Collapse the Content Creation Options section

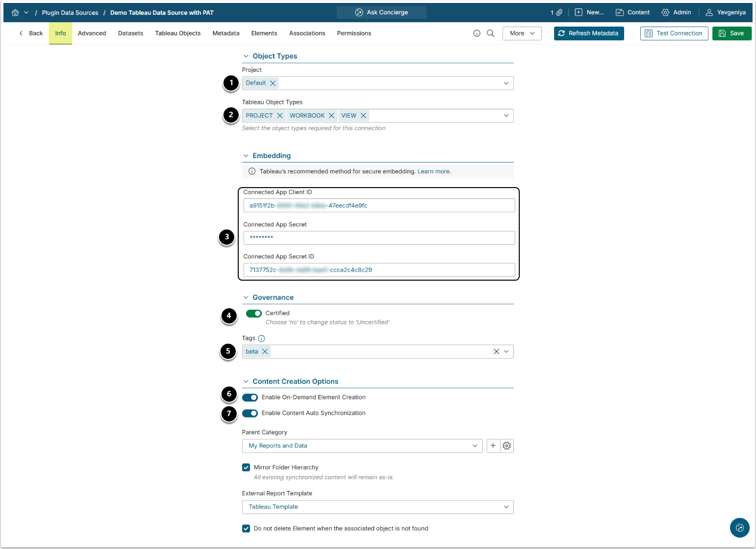pyautogui.click(x=246, y=382)
